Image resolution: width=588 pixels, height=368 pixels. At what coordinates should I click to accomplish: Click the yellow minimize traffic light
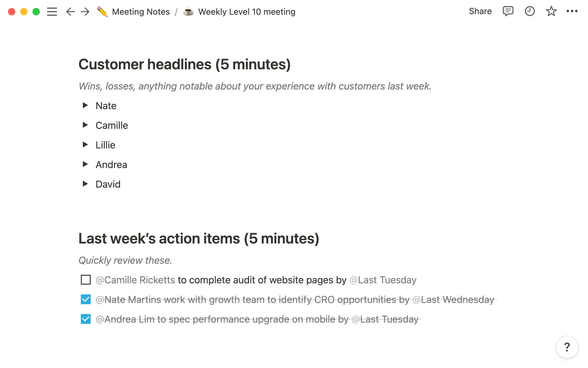click(x=24, y=11)
